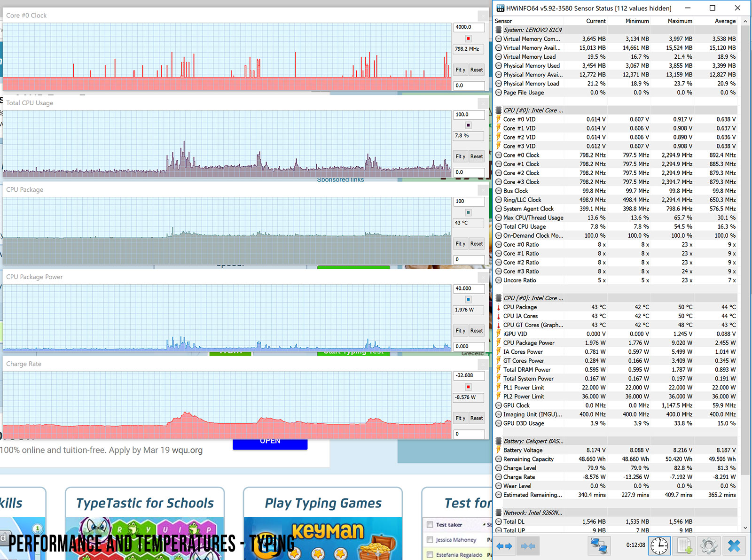Close the Total CPU Usage graph window
Viewport: 752px width, 560px height.
(483, 103)
